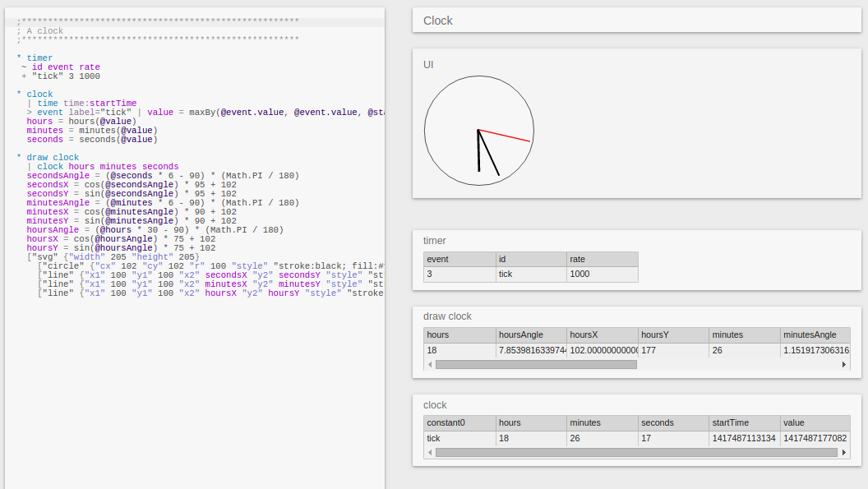The width and height of the screenshot is (868, 489).
Task: Place cursor on the '* timer' code line
Action: click(x=39, y=58)
